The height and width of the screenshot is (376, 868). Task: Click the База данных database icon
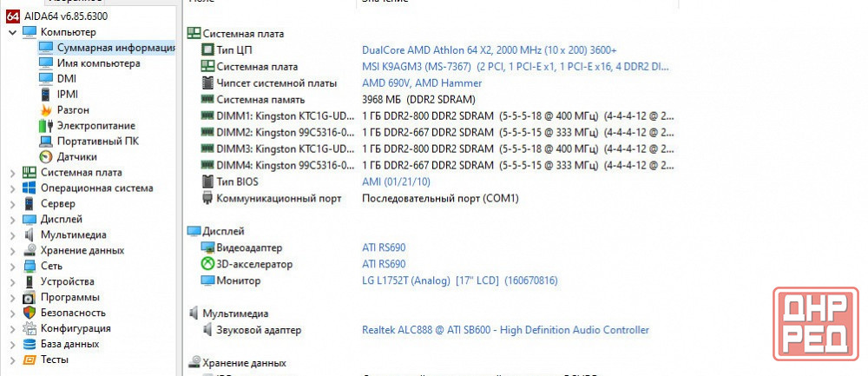tap(30, 344)
